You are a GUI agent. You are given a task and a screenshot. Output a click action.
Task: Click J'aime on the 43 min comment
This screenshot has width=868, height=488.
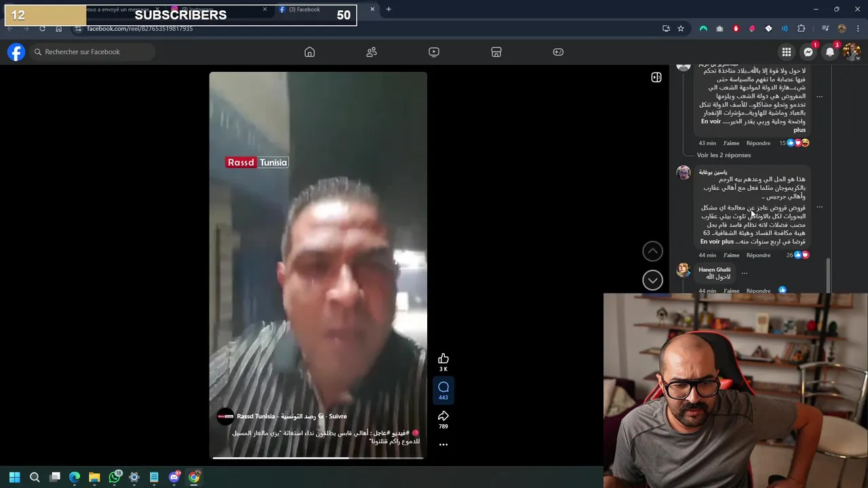(731, 143)
